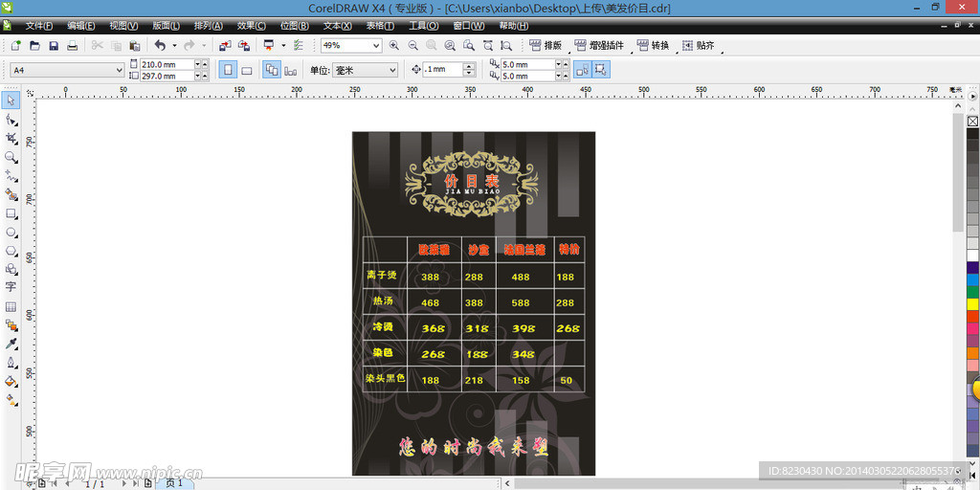This screenshot has width=980, height=490.
Task: Click the Save icon in the toolbar
Action: [54, 46]
